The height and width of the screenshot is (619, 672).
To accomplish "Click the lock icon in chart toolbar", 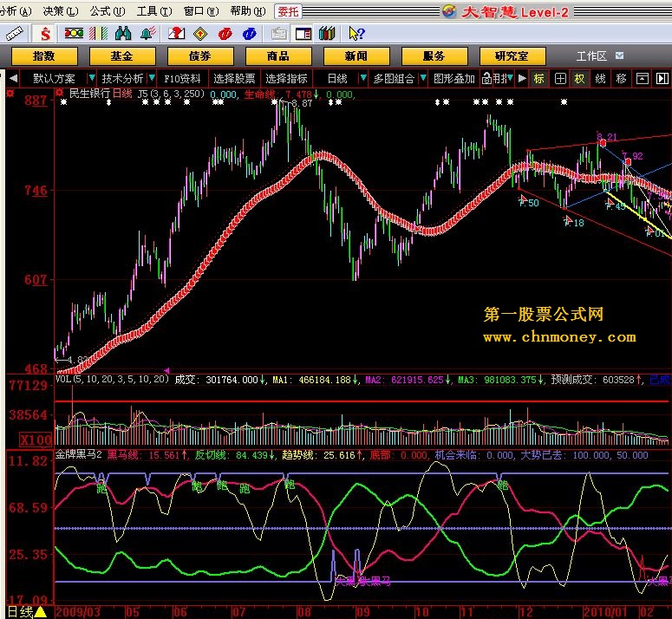I will coord(486,78).
